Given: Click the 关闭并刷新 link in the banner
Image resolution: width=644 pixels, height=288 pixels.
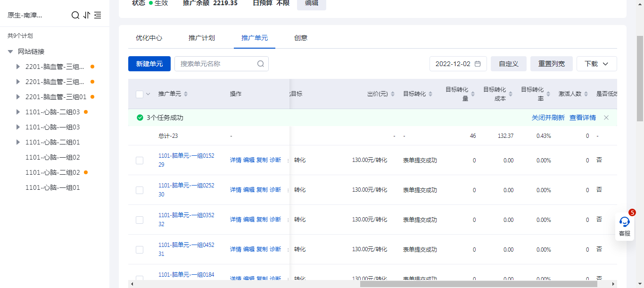Looking at the screenshot, I should tap(548, 118).
